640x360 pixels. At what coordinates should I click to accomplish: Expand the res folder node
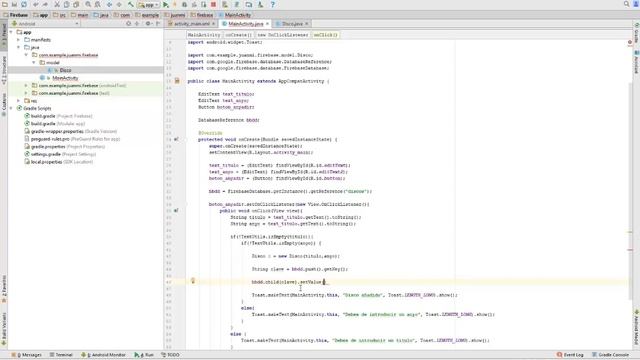19,100
